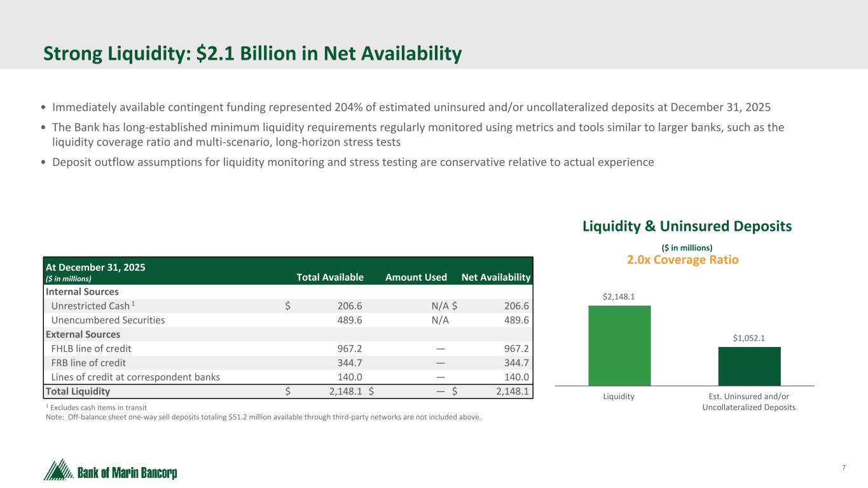Select the slide title Strong Liquidity

[x=252, y=54]
